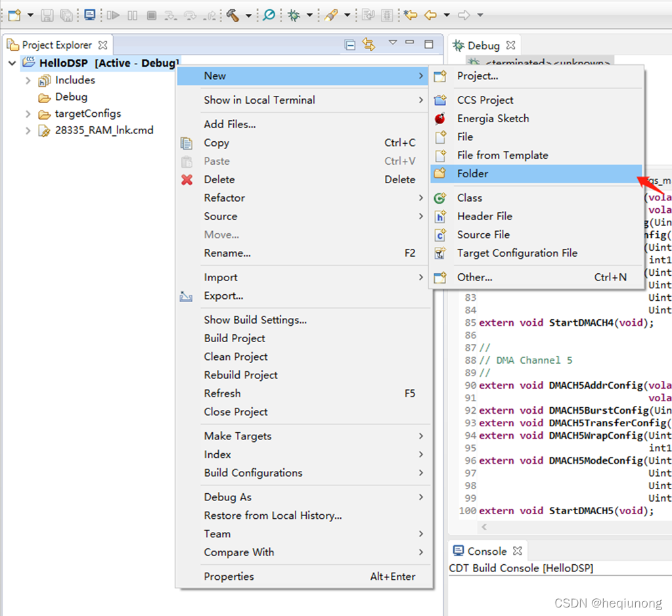Toggle Skip All Breakpoints icon
This screenshot has height=616, width=672.
(x=269, y=15)
